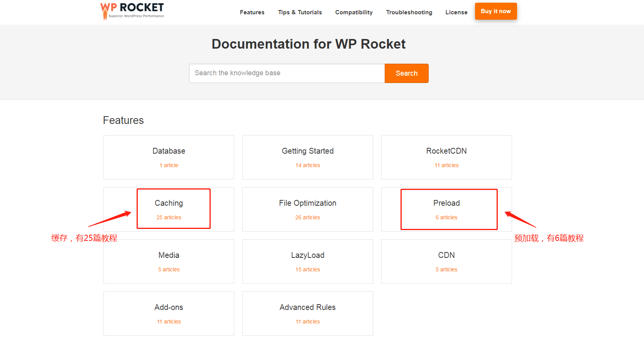Focus the knowledge base search field
Image resolution: width=644 pixels, height=342 pixels.
287,73
